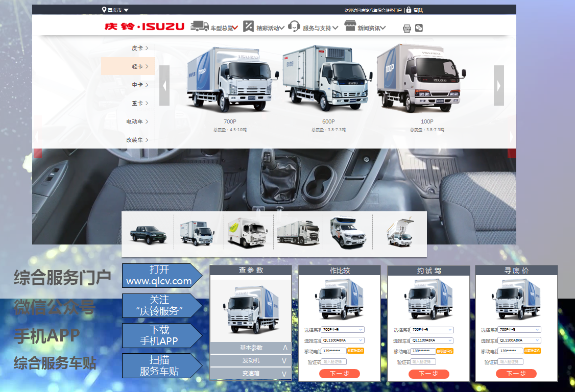This screenshot has width=575, height=392.
Task: Click the 约试驾 panel header
Action: pyautogui.click(x=428, y=271)
